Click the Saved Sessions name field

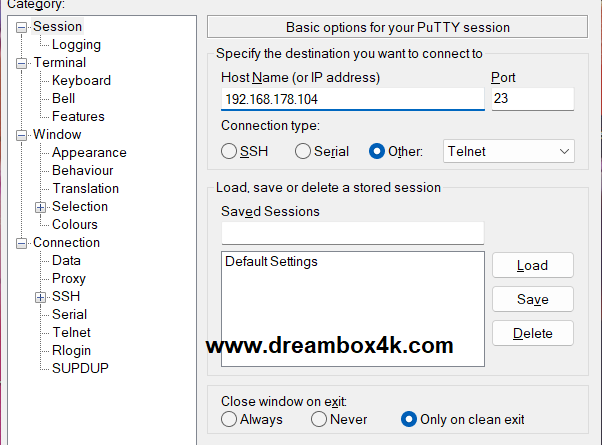click(352, 233)
